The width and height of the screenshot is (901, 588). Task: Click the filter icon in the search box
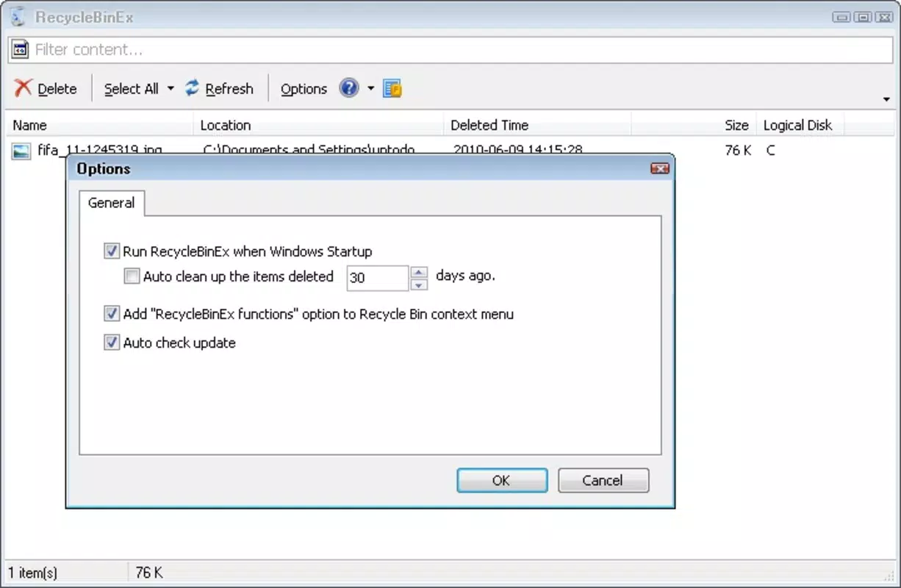21,50
